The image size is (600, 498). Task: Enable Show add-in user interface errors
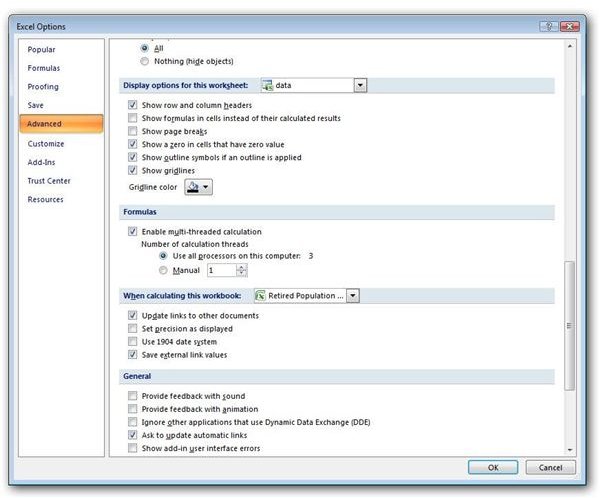click(x=132, y=448)
